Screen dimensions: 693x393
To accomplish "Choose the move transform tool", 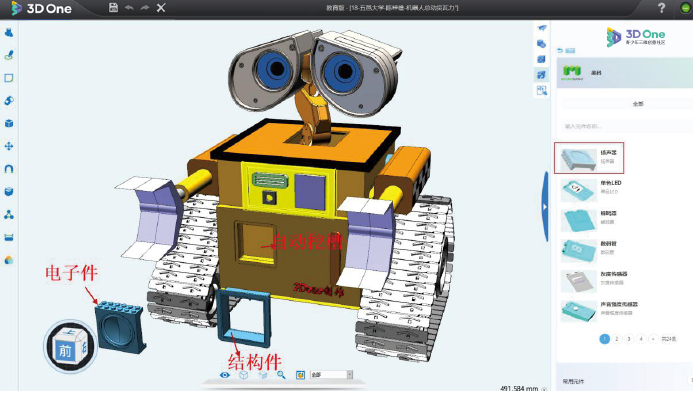I will [9, 146].
